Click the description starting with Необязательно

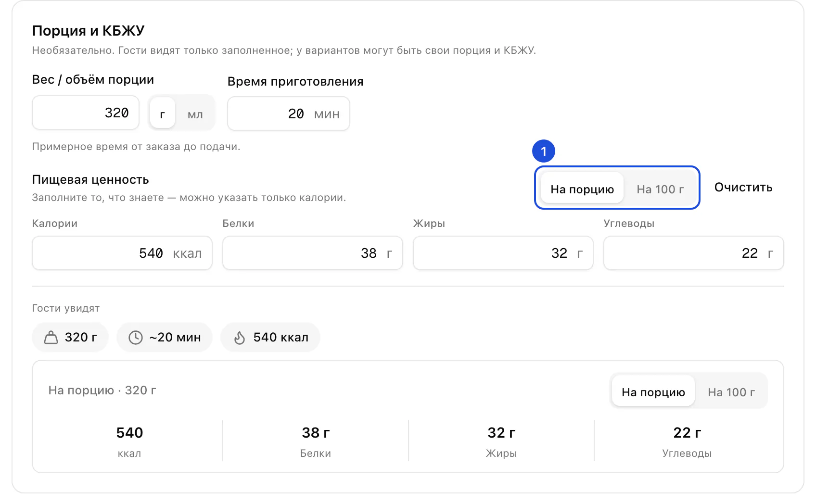pos(284,50)
